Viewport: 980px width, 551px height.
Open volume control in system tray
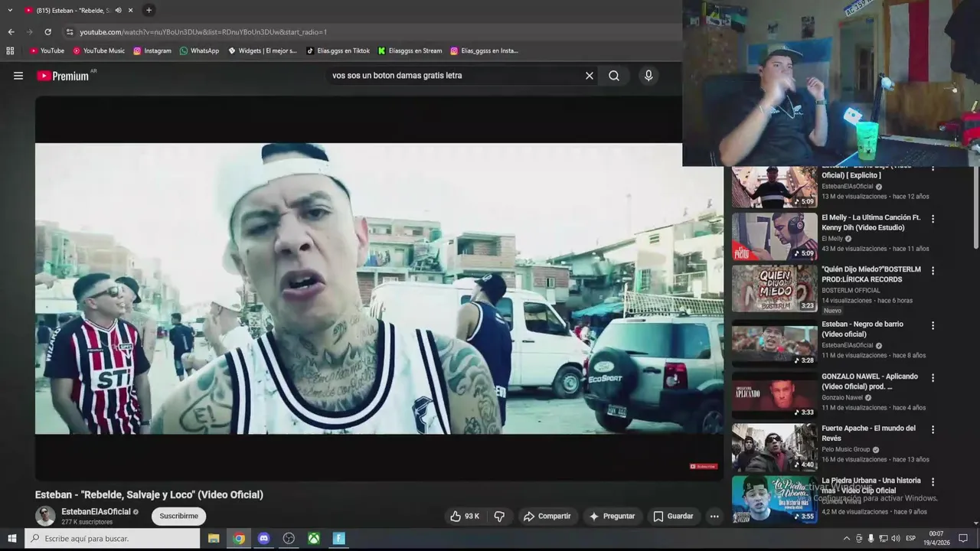[x=895, y=539]
